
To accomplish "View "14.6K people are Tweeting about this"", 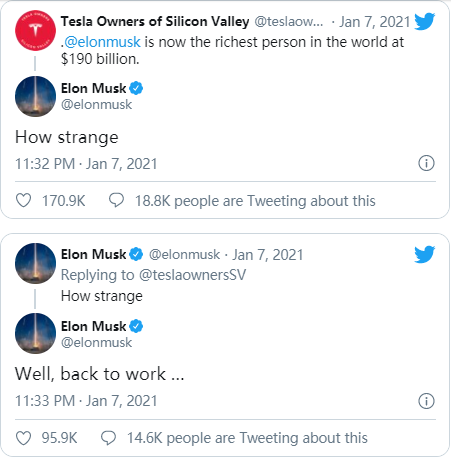I will (x=247, y=438).
